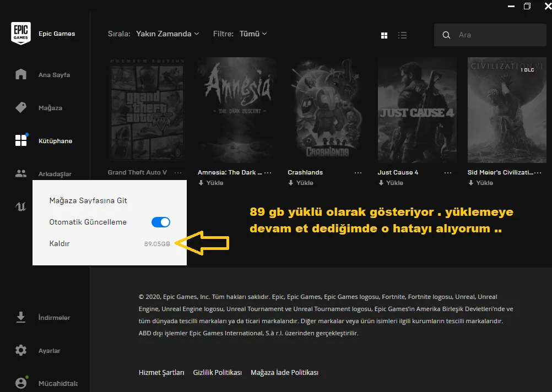Select the Kütüphane grid icon
The image size is (552, 392).
(21, 140)
